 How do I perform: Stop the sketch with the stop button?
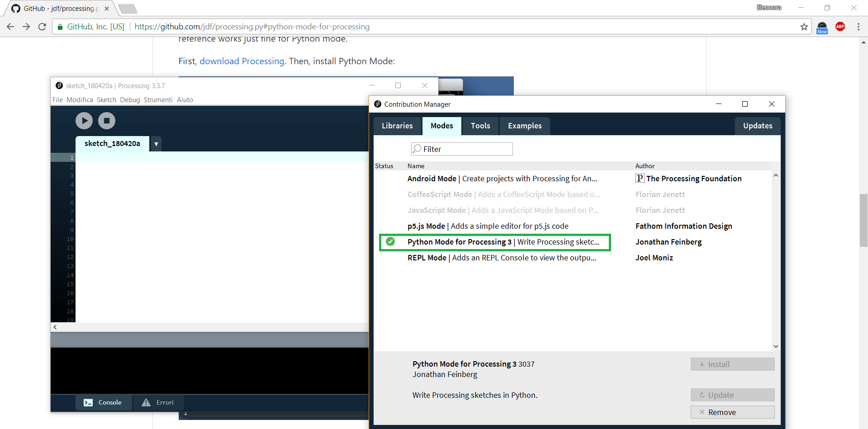[x=107, y=121]
